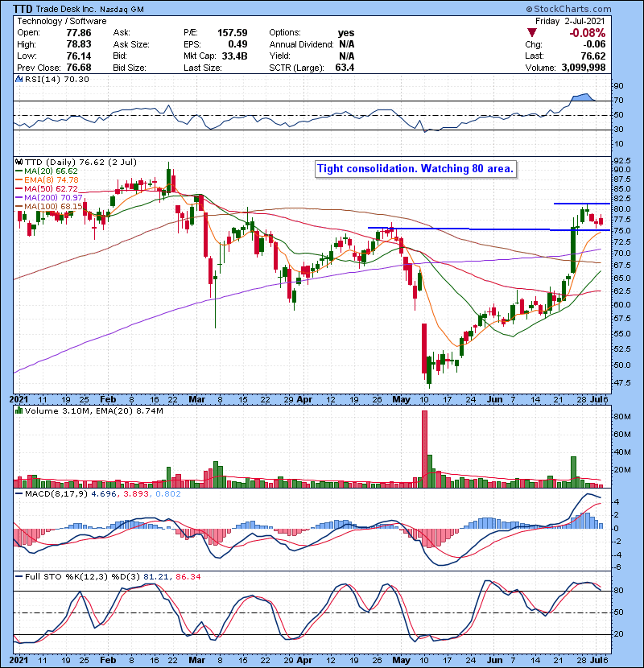The width and height of the screenshot is (644, 668).
Task: Click the MACD(8,17,9) panel label
Action: click(x=56, y=494)
